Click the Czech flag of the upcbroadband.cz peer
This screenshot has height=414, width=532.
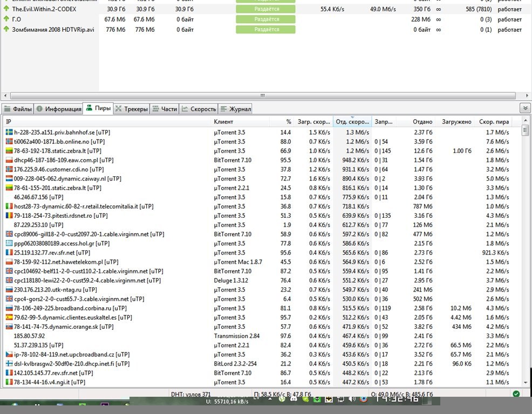click(9, 354)
